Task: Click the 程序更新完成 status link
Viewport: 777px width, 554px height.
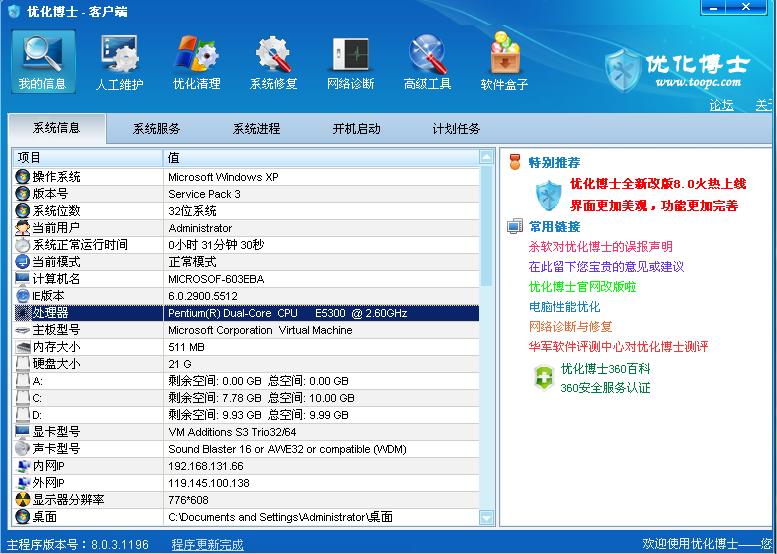Action: pyautogui.click(x=208, y=545)
